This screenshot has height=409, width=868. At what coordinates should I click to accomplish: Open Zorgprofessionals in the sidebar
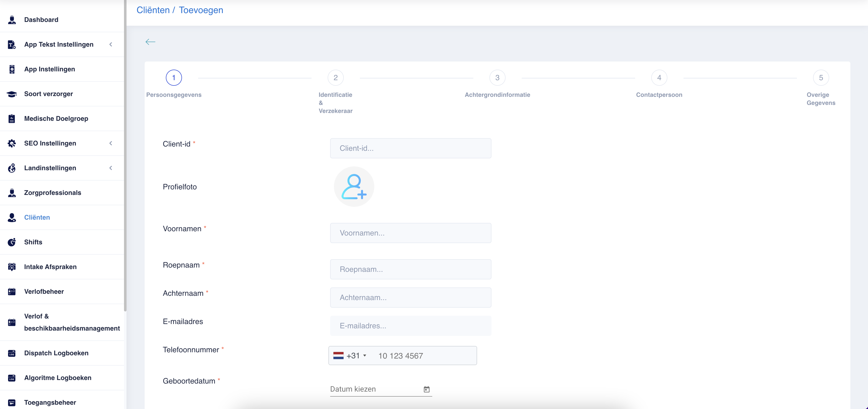(x=53, y=193)
